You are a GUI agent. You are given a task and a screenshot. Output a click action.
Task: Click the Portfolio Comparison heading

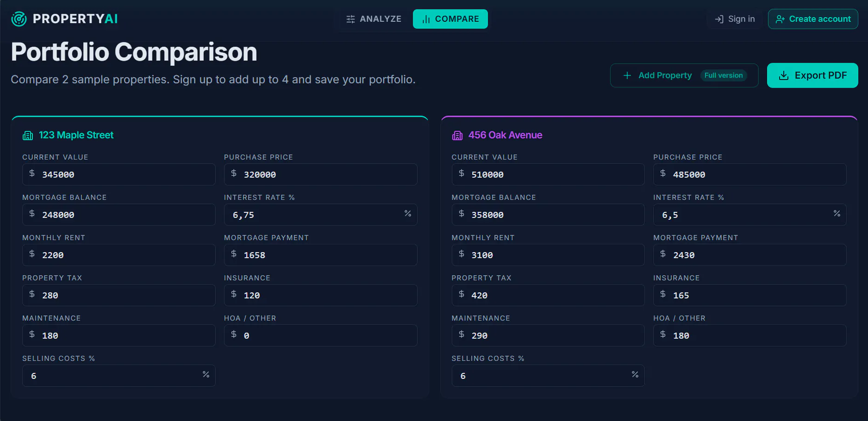[x=134, y=52]
